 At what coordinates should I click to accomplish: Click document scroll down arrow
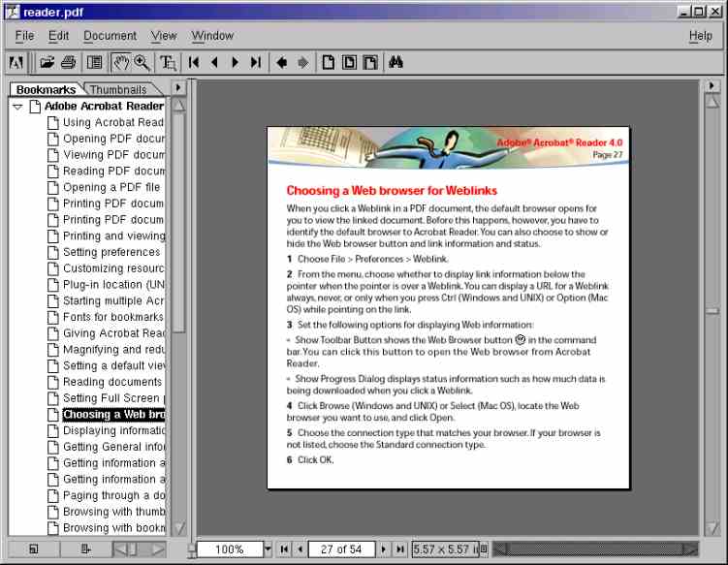[712, 527]
